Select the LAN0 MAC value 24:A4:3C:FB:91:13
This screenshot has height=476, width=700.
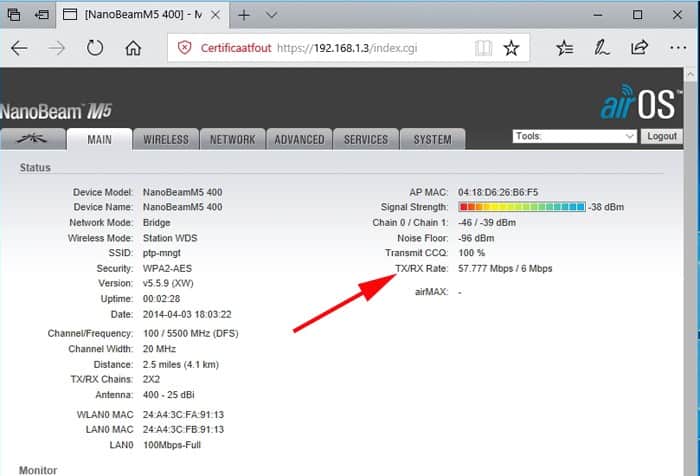(183, 430)
